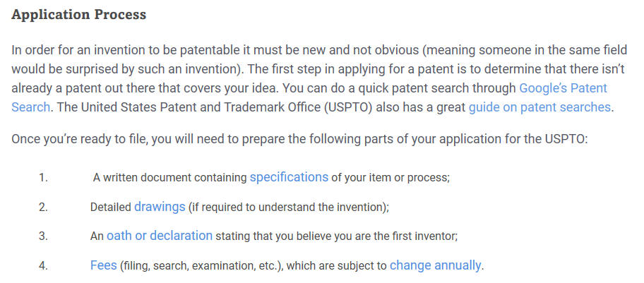This screenshot has width=644, height=283.
Task: Click the sentence starting Once you're ready to file
Action: pyautogui.click(x=300, y=139)
